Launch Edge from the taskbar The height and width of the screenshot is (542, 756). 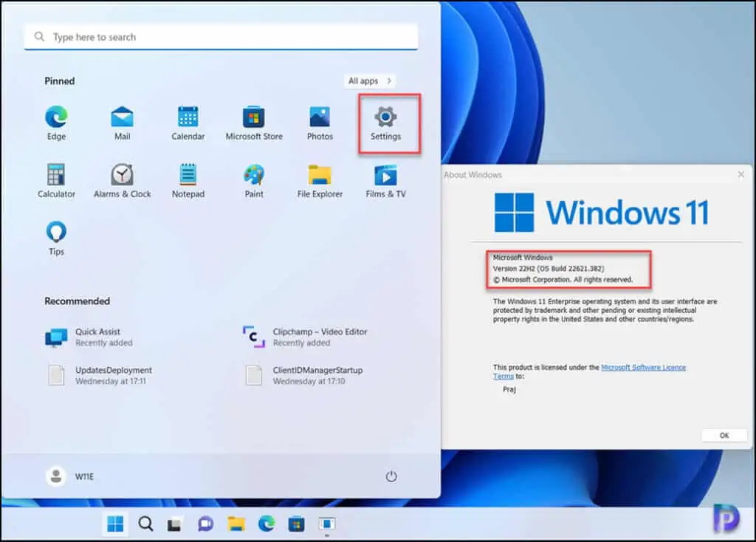click(266, 524)
